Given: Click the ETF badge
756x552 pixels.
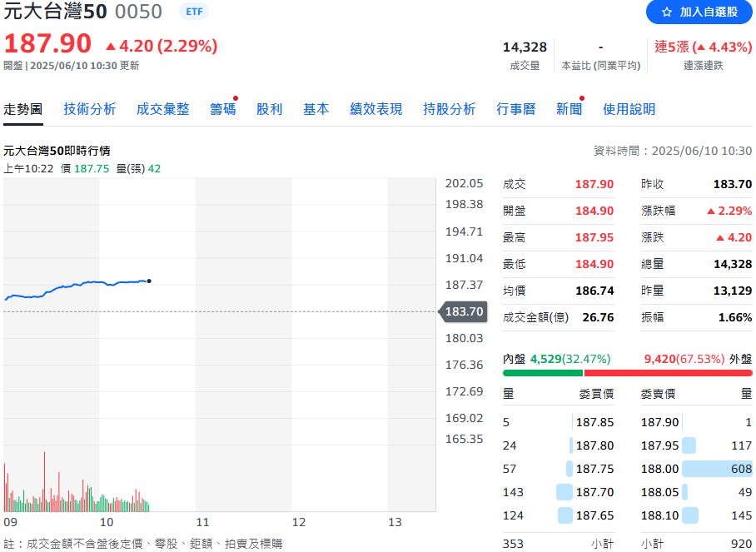Looking at the screenshot, I should pyautogui.click(x=194, y=12).
